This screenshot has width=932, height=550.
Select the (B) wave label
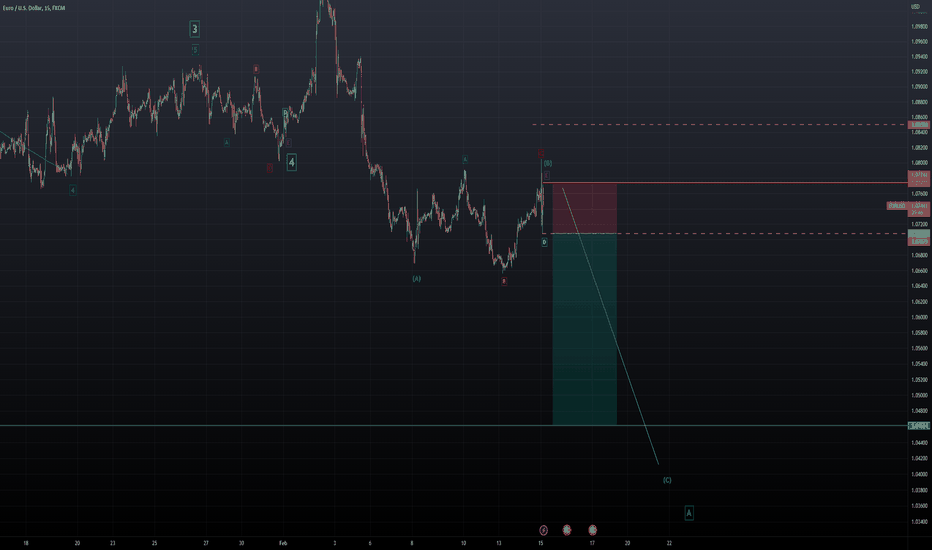point(547,163)
